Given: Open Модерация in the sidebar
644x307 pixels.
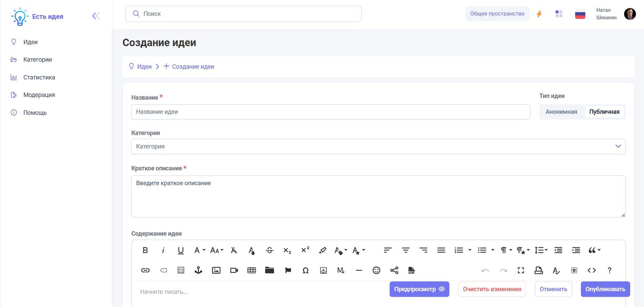Looking at the screenshot, I should [x=39, y=95].
